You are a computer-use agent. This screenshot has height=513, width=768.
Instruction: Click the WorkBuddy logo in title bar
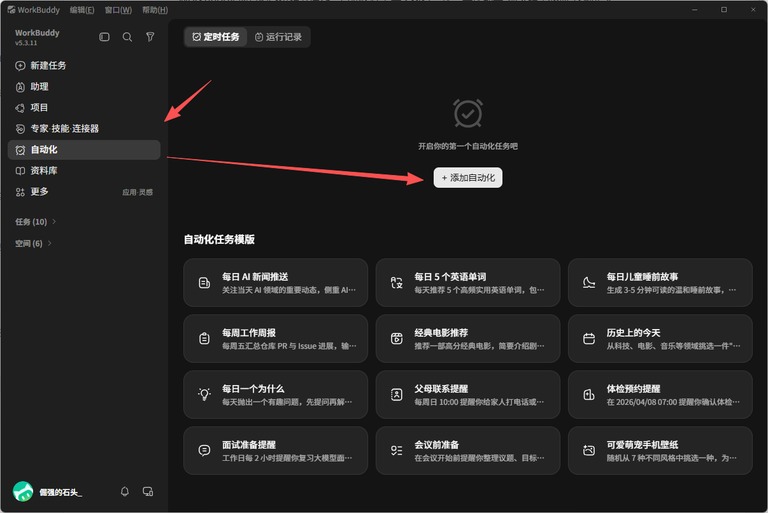pos(11,10)
